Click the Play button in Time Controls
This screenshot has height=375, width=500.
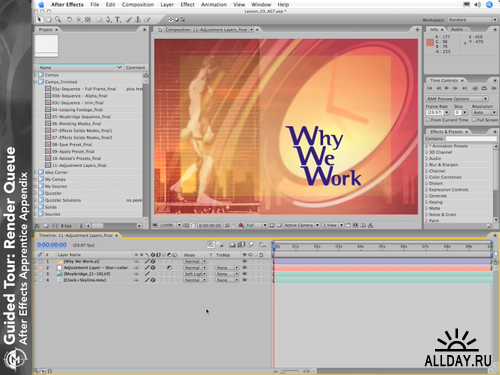click(x=447, y=88)
